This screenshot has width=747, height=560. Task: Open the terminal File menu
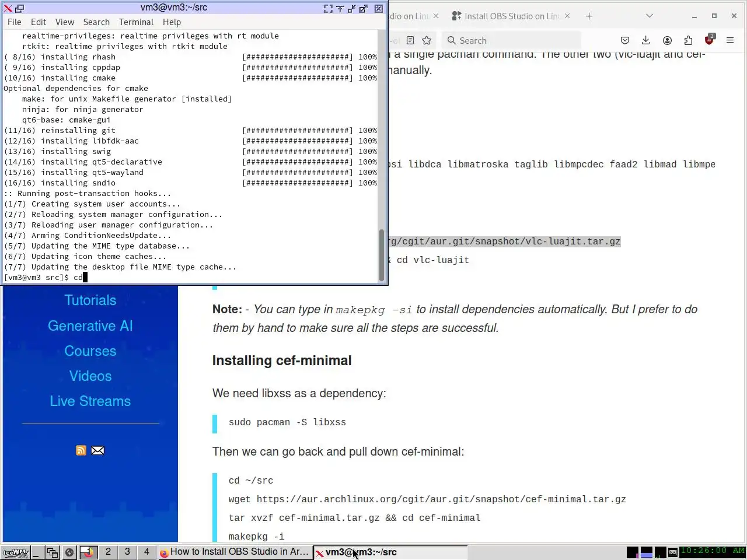click(x=15, y=22)
